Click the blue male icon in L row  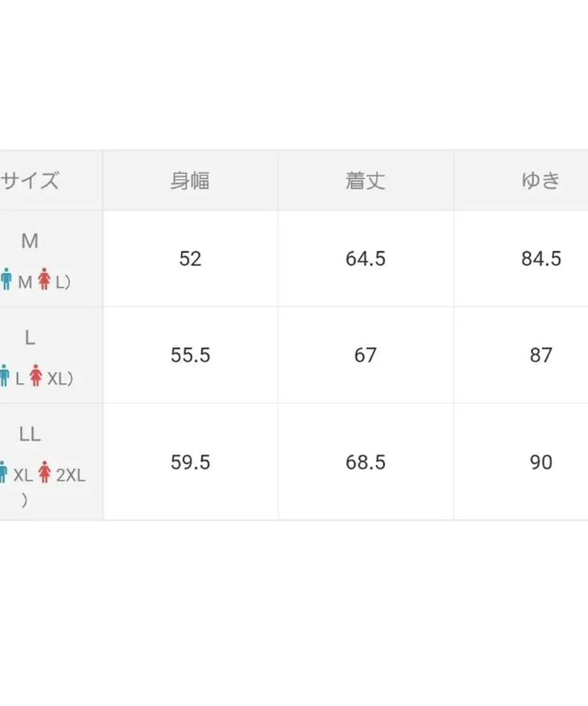(x=4, y=375)
